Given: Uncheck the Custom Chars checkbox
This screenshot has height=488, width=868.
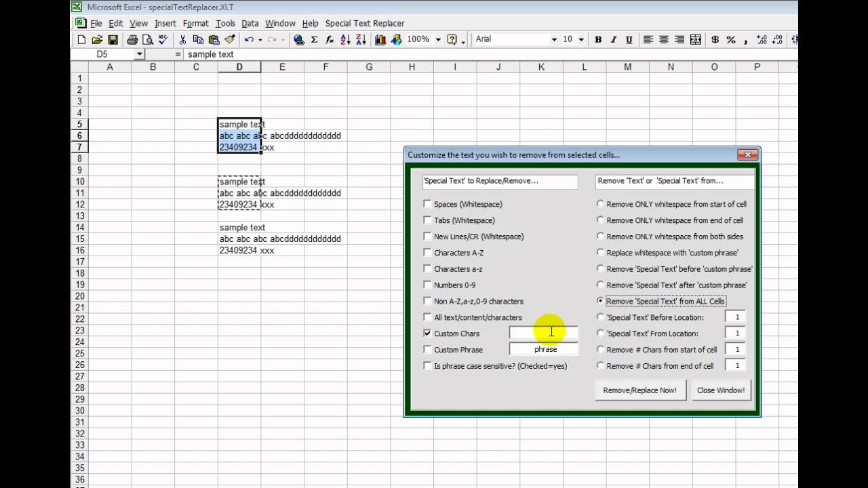Looking at the screenshot, I should pyautogui.click(x=427, y=333).
